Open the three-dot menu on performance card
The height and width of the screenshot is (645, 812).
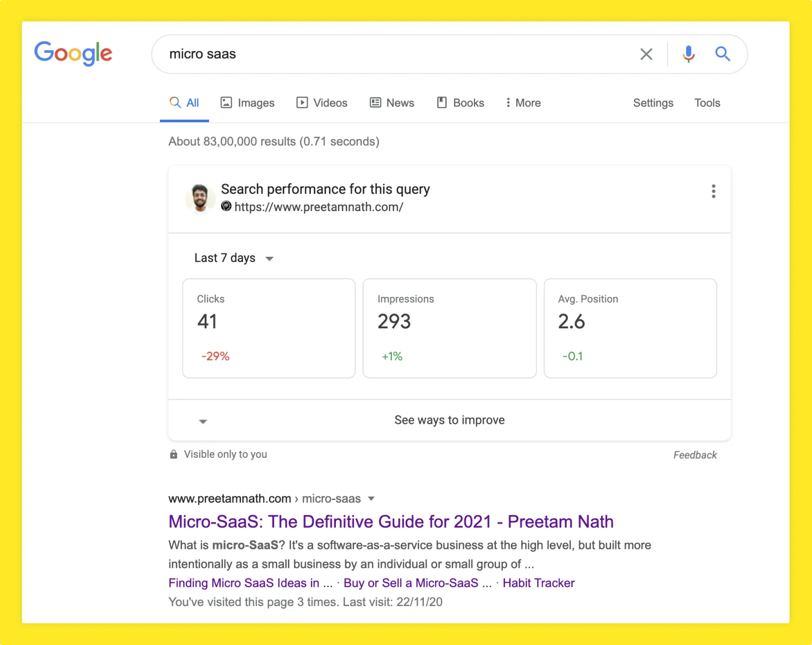pyautogui.click(x=713, y=191)
